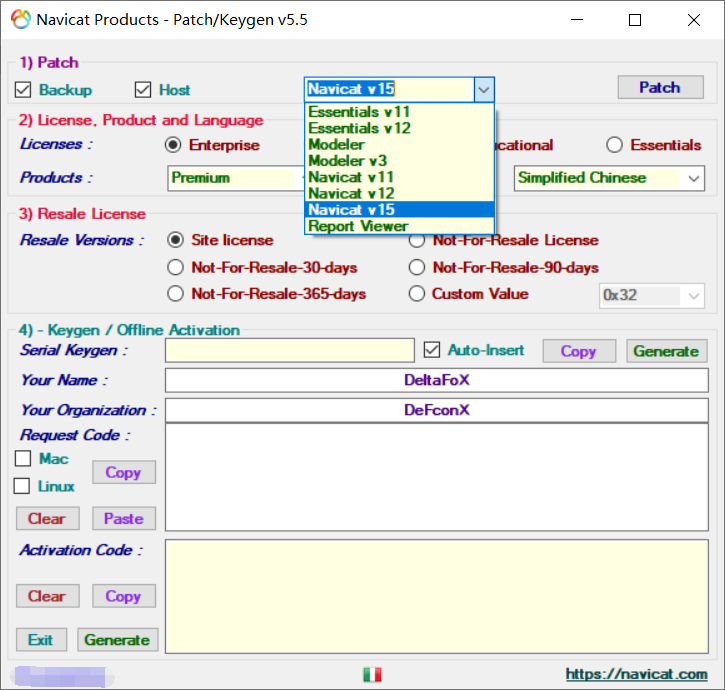Click the Your Name field with DeltaFoX
Screen dimensions: 725x690
pyautogui.click(x=437, y=380)
